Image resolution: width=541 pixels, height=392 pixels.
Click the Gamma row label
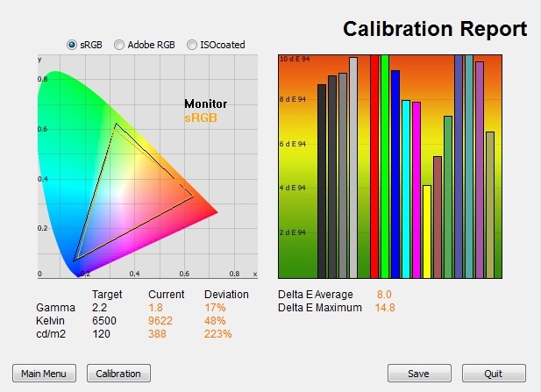coord(55,308)
